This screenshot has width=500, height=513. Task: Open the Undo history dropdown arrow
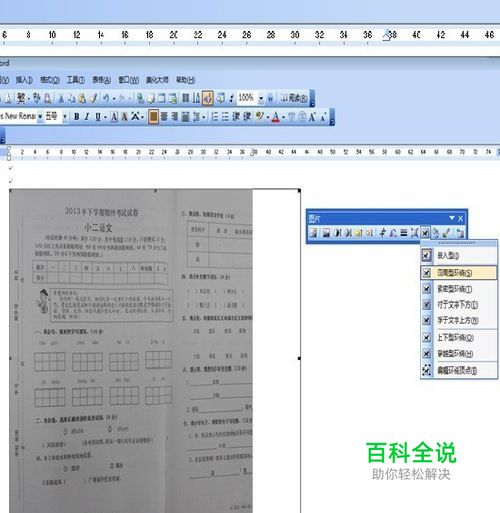[x=114, y=98]
